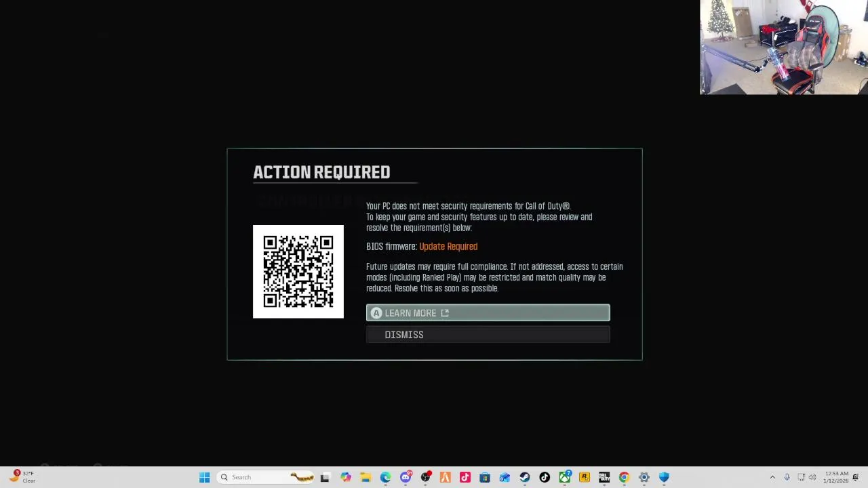Expand the hidden system tray icons
Screen dimensions: 868x488
tap(772, 477)
